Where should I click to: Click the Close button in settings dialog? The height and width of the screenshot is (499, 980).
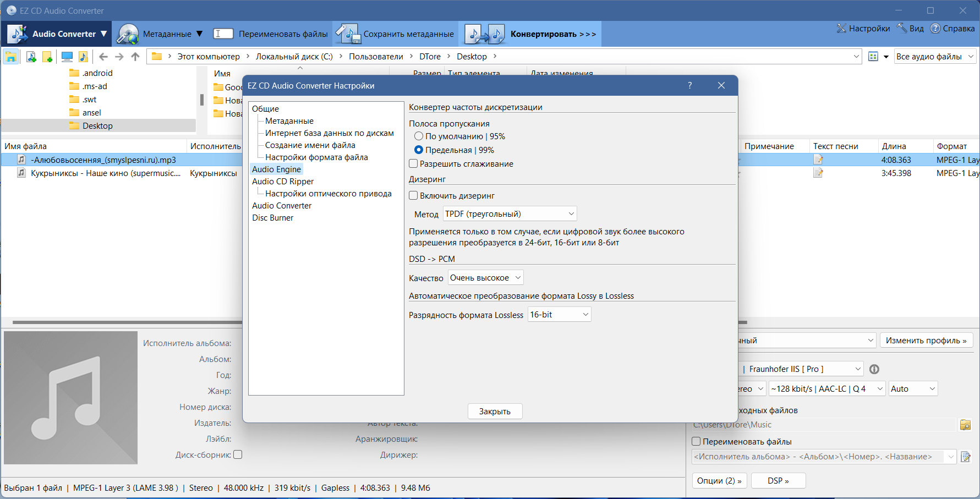(x=495, y=412)
